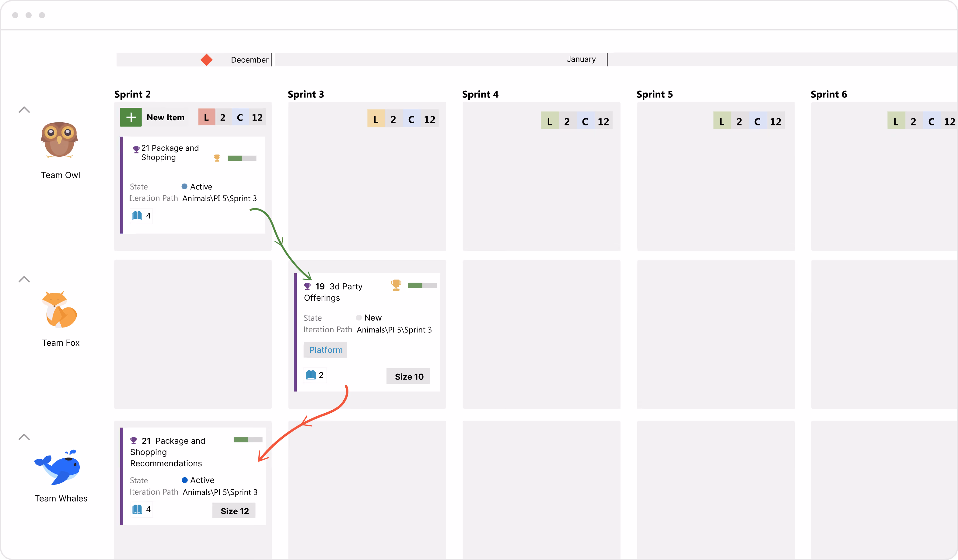The height and width of the screenshot is (560, 958).
Task: Click Size 10 badge on 3d Party Offerings
Action: pos(408,376)
